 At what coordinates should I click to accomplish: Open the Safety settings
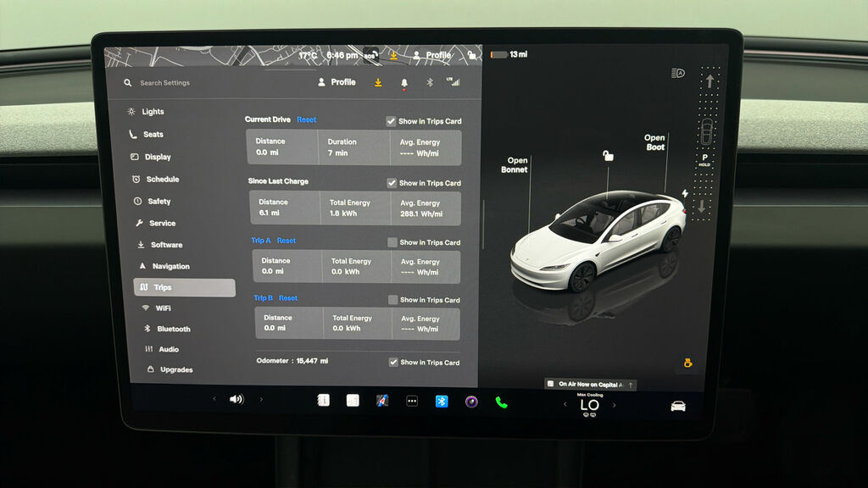[x=153, y=202]
